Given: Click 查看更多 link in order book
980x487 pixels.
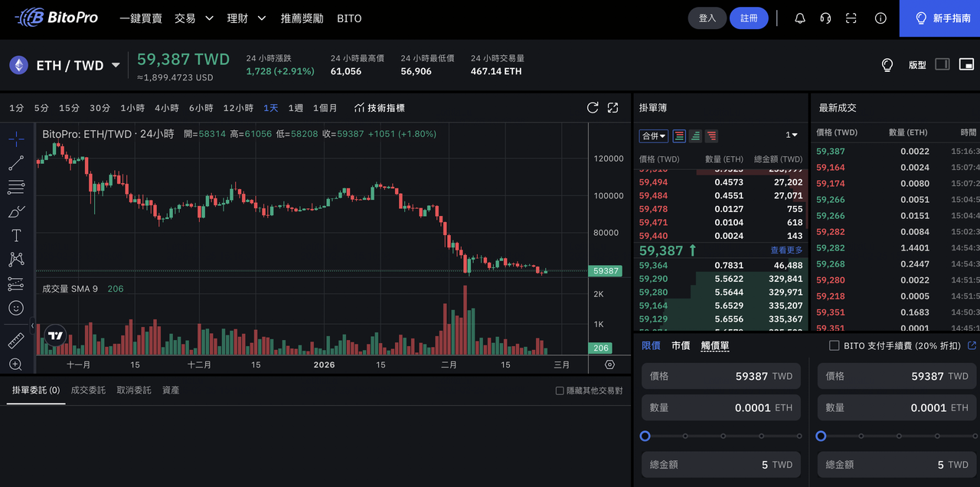Looking at the screenshot, I should [786, 250].
